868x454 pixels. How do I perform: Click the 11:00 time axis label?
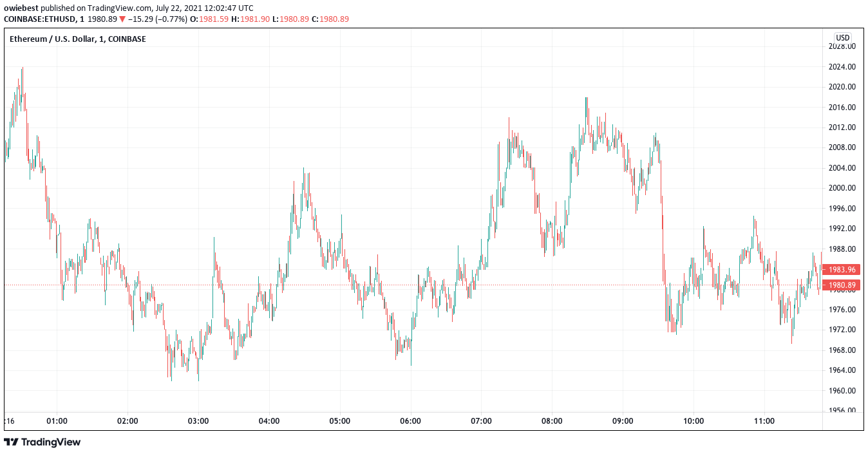[764, 422]
